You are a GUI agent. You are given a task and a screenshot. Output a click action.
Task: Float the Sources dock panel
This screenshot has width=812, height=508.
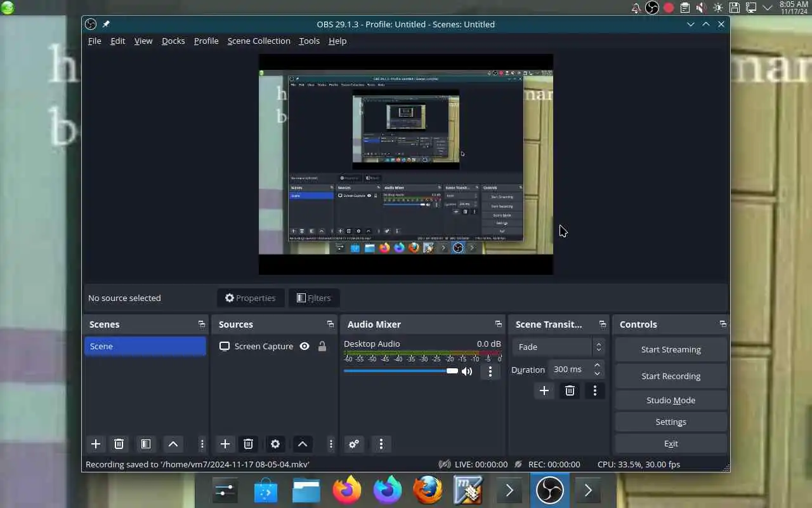pos(331,324)
